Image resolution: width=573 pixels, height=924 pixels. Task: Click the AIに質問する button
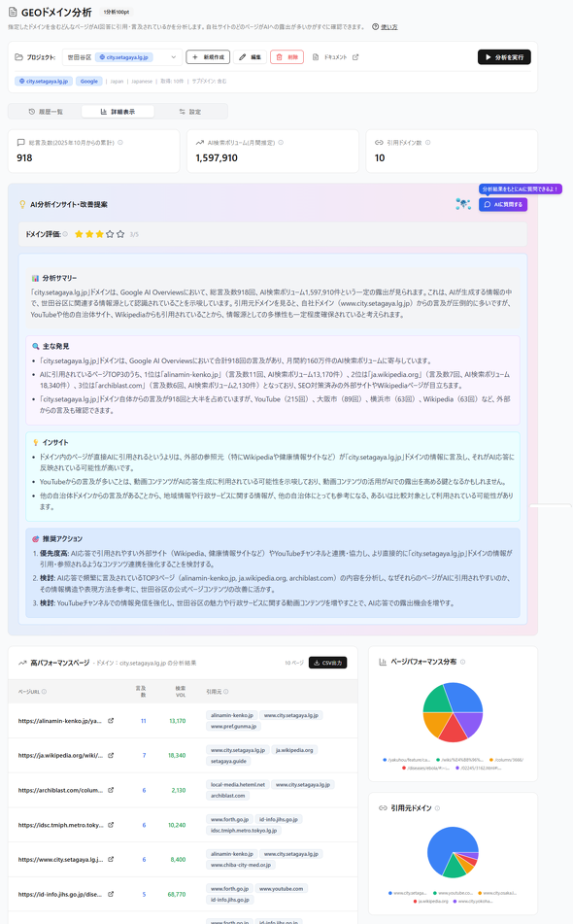[x=503, y=204]
